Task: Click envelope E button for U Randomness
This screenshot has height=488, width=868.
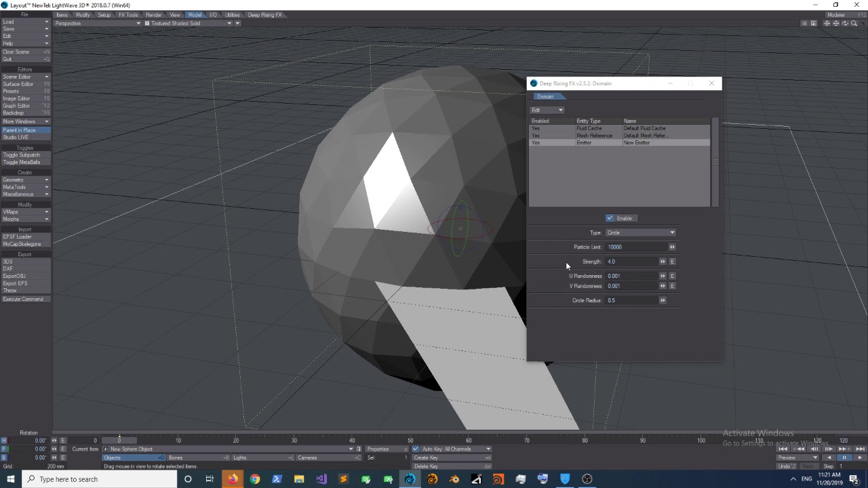Action: pyautogui.click(x=672, y=276)
